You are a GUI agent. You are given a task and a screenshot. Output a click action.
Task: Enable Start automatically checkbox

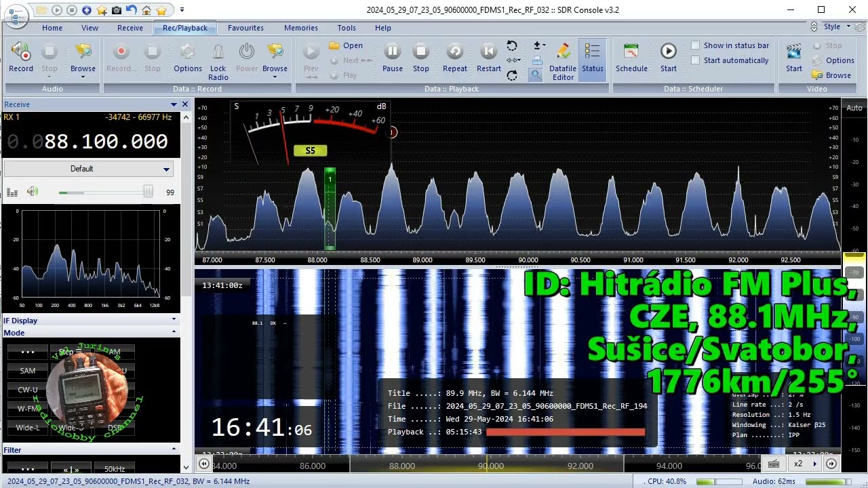(x=695, y=60)
